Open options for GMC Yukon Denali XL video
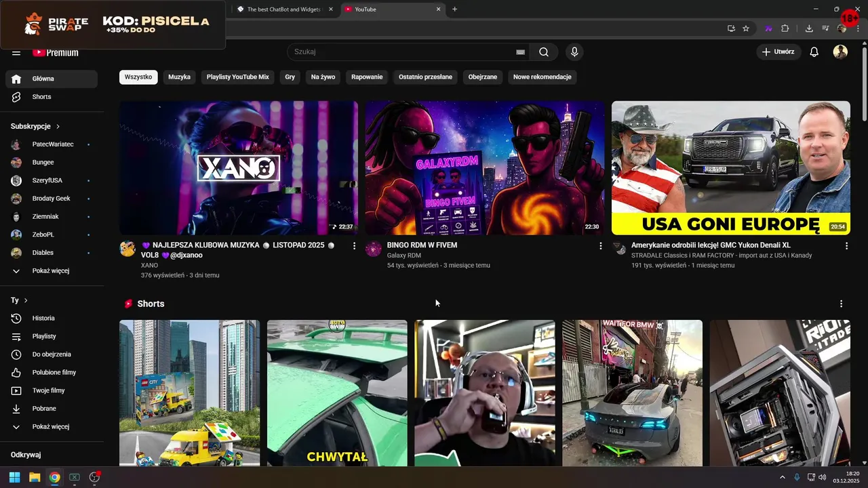Image resolution: width=868 pixels, height=488 pixels. click(x=846, y=246)
